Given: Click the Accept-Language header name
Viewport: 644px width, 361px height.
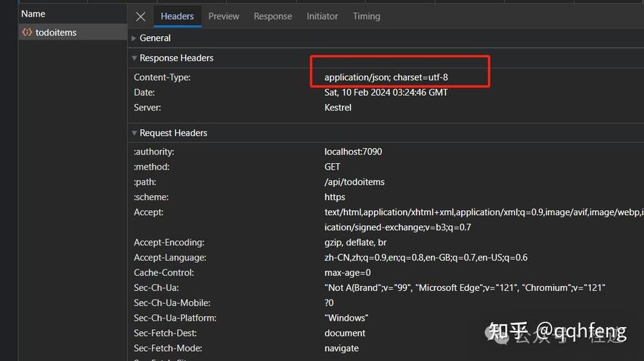Looking at the screenshot, I should coord(170,258).
